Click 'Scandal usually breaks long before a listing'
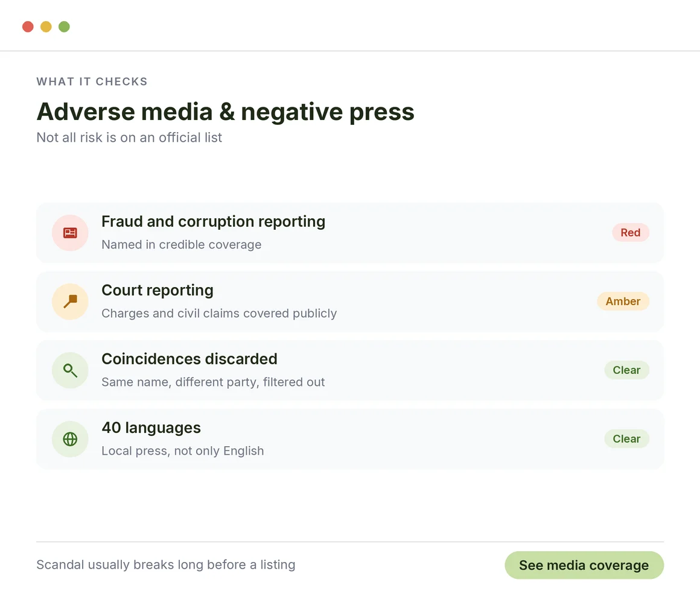 (165, 564)
